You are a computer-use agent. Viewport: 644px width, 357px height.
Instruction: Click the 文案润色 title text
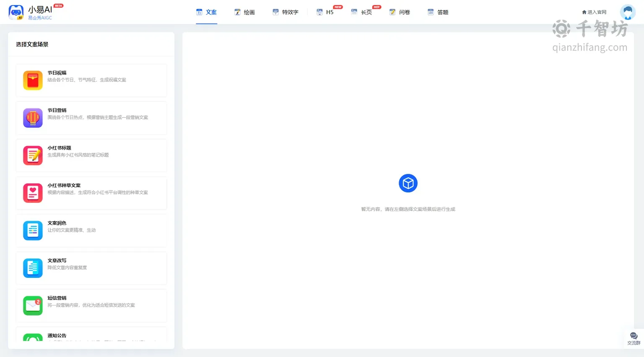57,223
